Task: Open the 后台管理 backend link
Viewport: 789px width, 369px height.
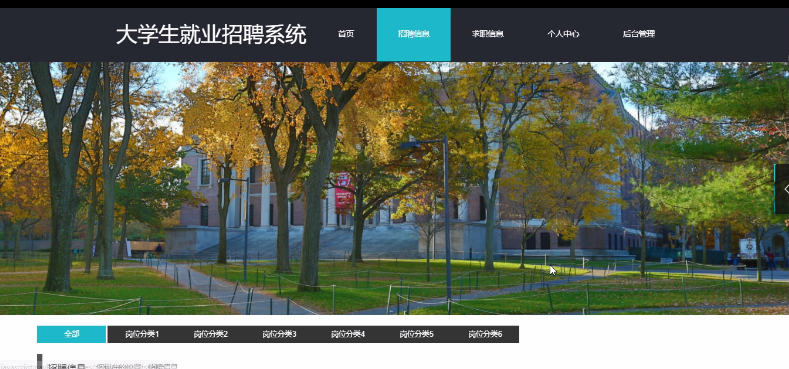Action: 639,34
